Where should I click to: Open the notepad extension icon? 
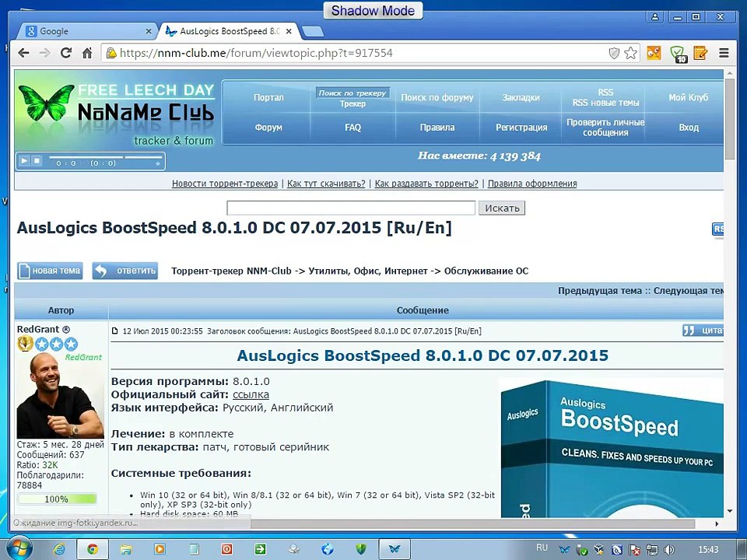(700, 53)
